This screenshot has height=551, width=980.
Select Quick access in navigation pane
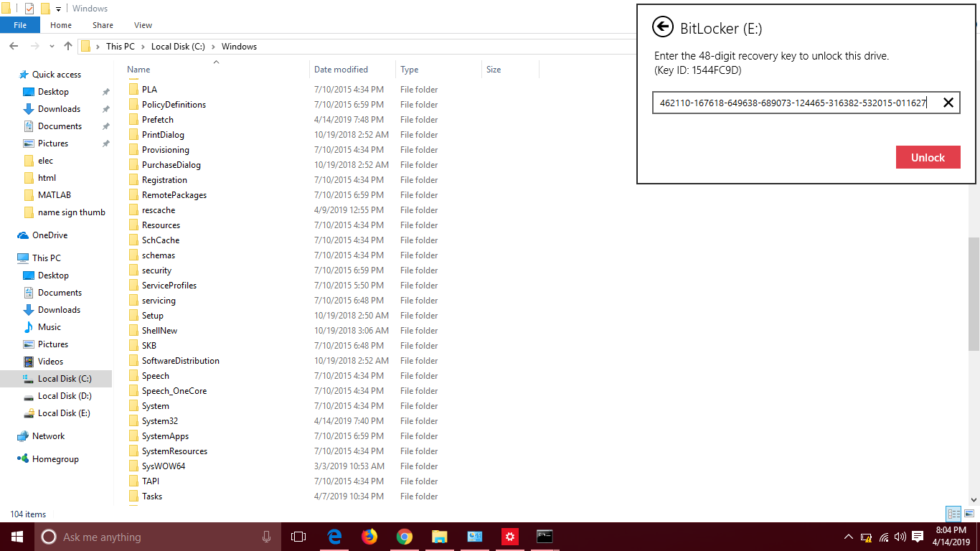(x=56, y=74)
